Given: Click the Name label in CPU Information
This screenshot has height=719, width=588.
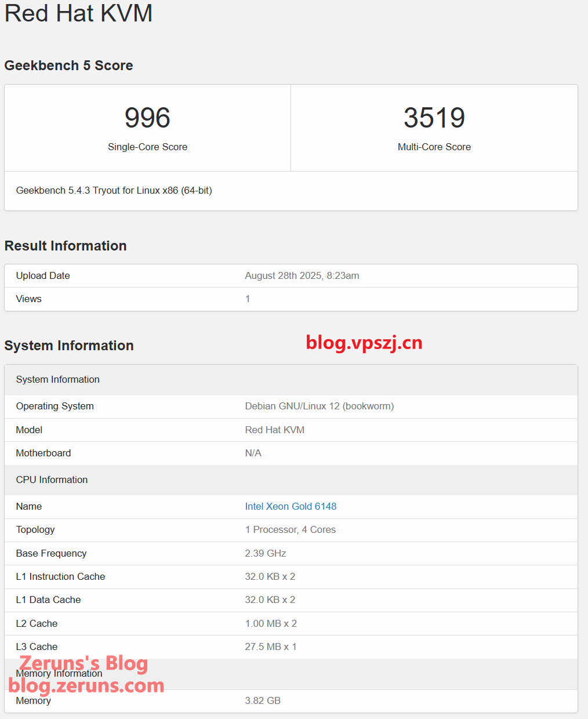Looking at the screenshot, I should click(29, 506).
